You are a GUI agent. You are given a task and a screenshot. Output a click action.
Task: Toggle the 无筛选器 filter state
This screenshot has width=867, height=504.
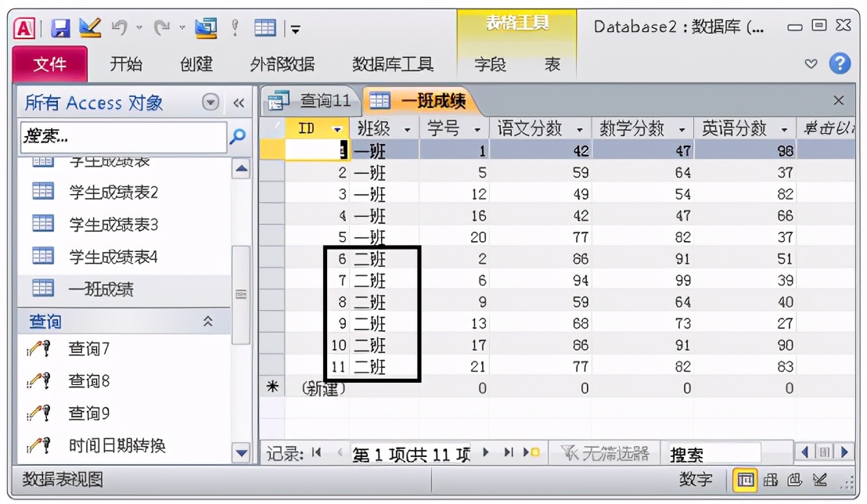tap(618, 452)
